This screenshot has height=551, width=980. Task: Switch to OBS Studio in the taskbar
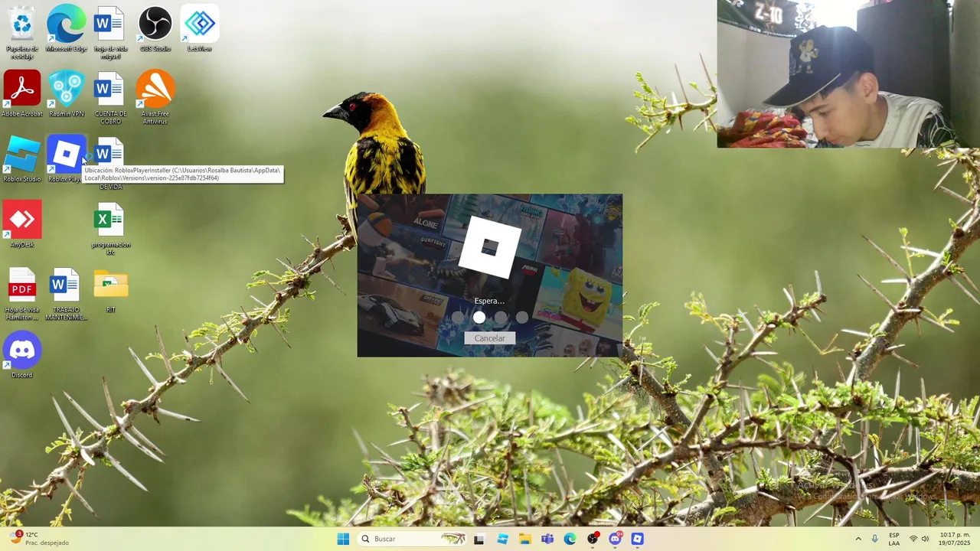[x=593, y=539]
